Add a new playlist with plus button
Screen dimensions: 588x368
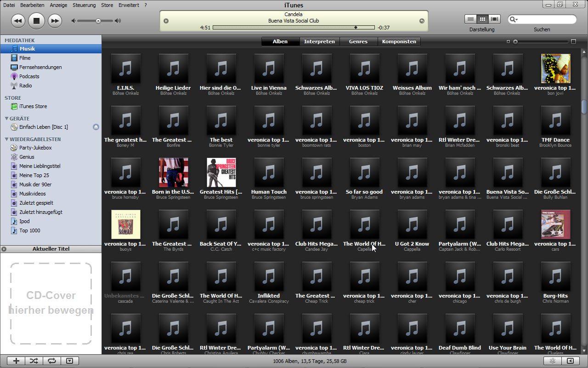click(17, 361)
